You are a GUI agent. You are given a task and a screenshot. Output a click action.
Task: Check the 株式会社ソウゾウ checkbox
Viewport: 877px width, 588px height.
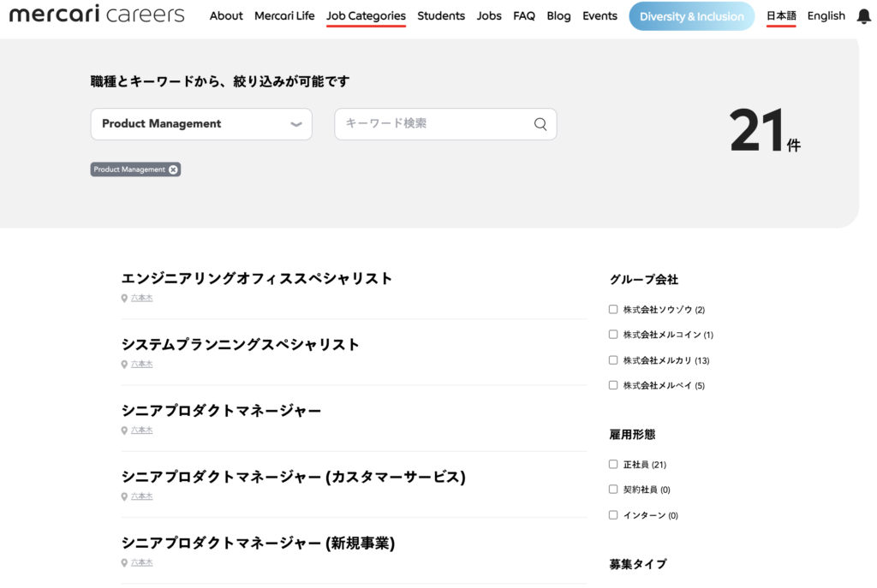[x=613, y=309]
